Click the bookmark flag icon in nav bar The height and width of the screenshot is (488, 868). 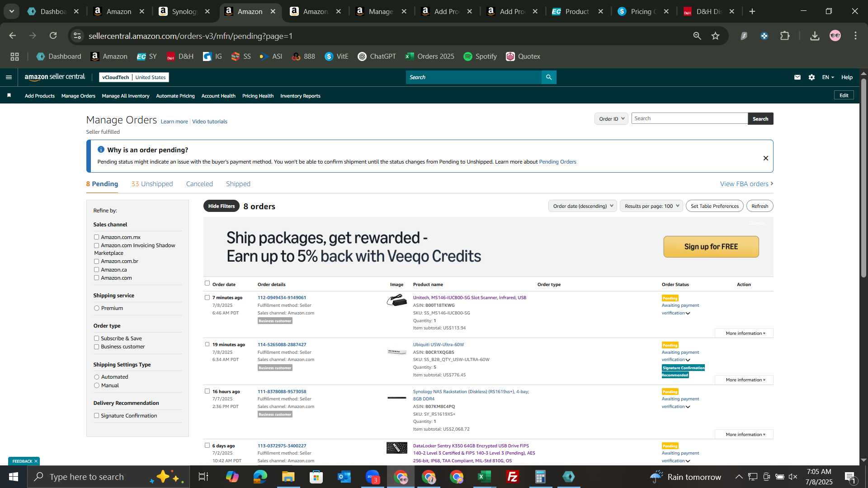[x=9, y=95]
